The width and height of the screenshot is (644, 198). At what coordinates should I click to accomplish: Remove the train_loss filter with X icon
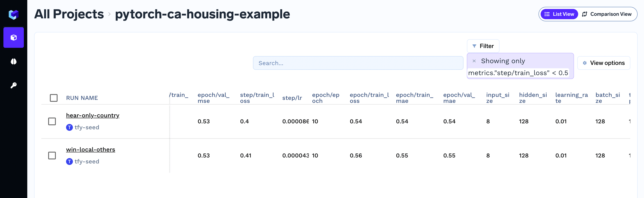[474, 61]
